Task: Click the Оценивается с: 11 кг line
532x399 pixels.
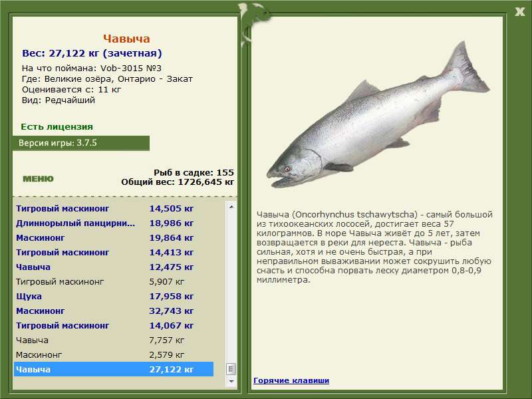Action: coord(72,90)
